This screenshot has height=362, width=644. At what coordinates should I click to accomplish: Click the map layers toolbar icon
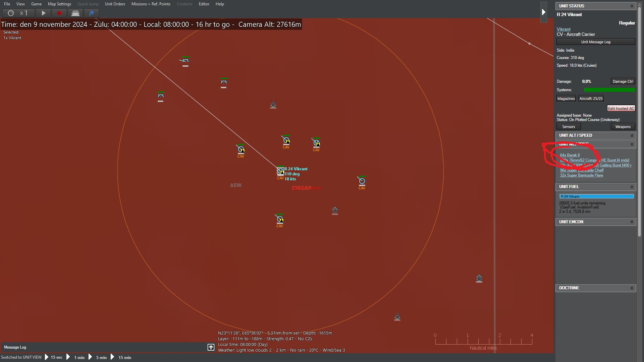[75, 13]
